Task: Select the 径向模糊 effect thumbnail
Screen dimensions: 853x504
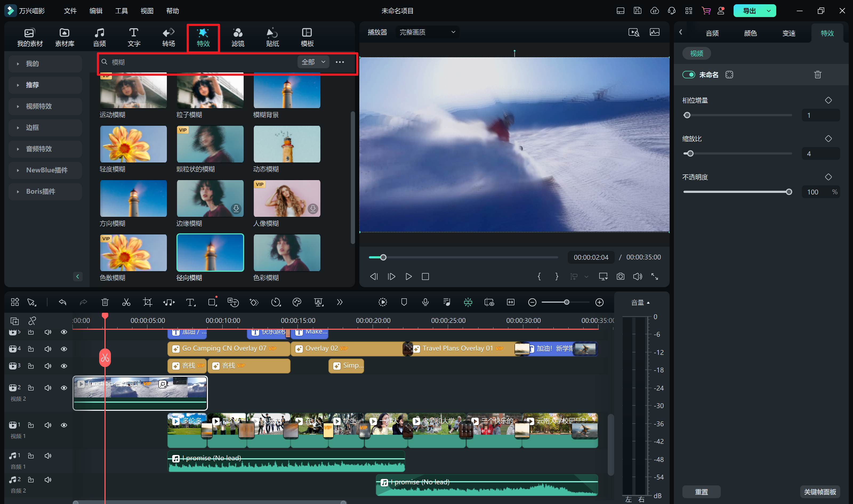Action: click(210, 252)
